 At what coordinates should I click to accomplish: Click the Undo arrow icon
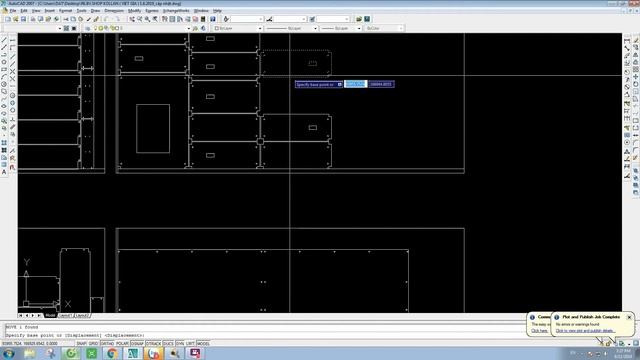(x=107, y=19)
